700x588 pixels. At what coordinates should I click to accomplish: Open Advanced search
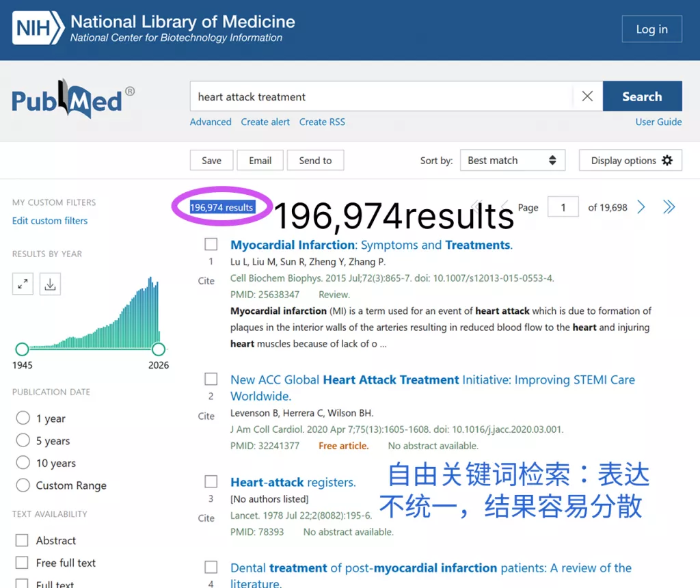[x=210, y=122]
